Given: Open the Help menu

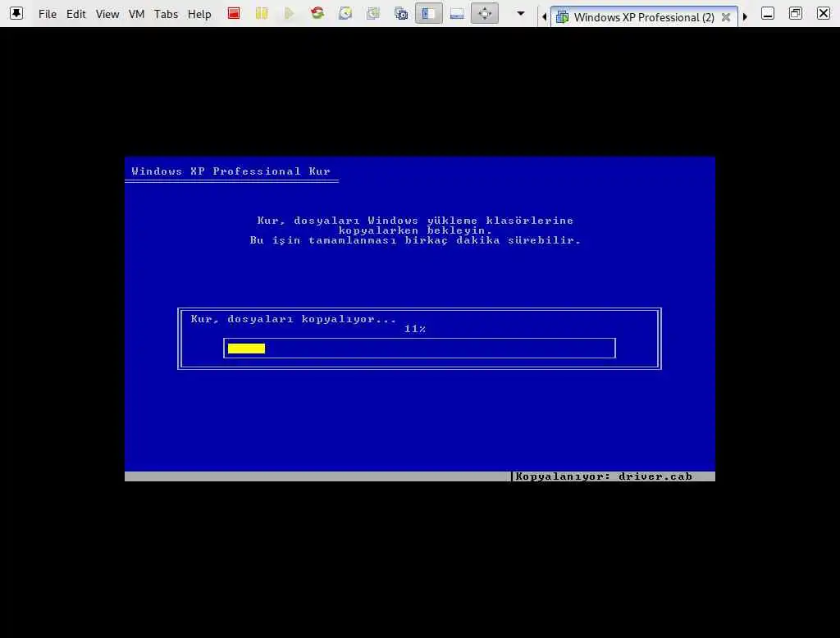Looking at the screenshot, I should 199,14.
